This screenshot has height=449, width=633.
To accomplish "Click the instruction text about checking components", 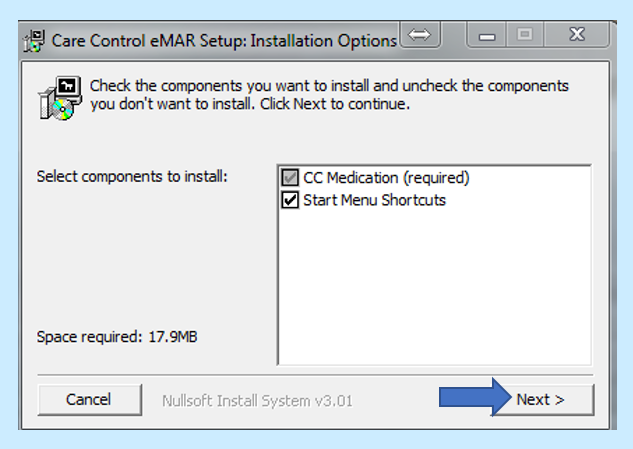I will (x=329, y=95).
